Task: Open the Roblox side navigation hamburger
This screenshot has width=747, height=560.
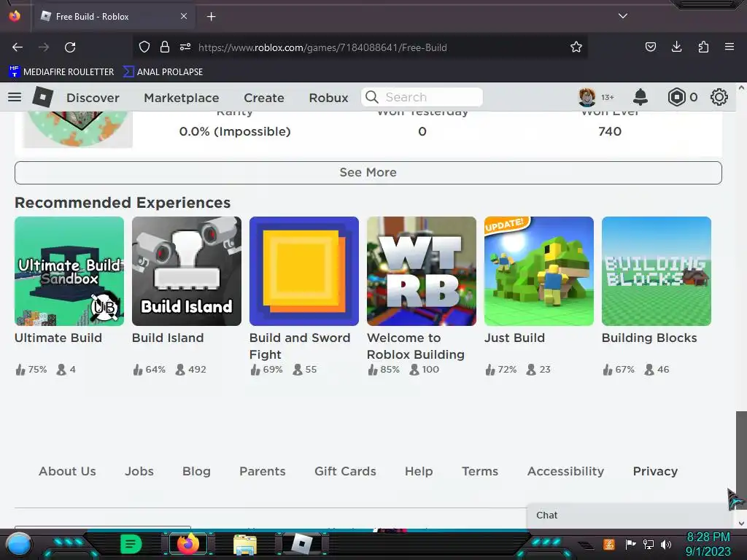Action: coord(15,97)
